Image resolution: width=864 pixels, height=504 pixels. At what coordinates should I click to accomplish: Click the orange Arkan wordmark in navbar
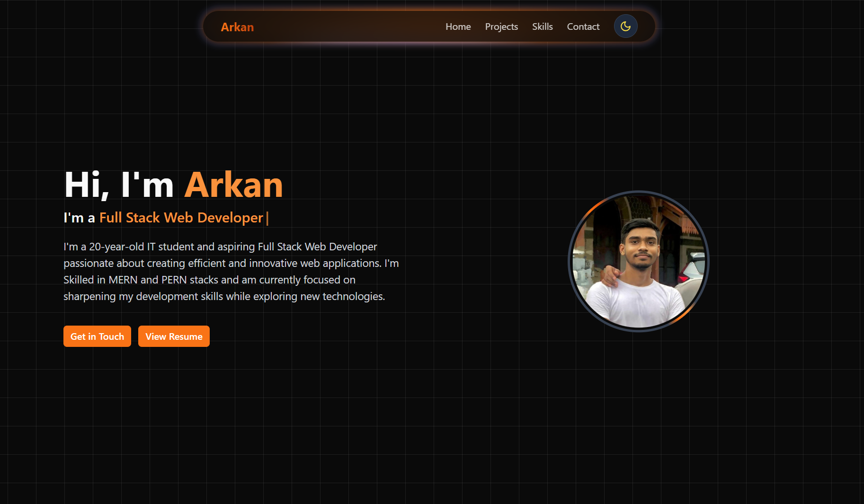[x=237, y=27]
